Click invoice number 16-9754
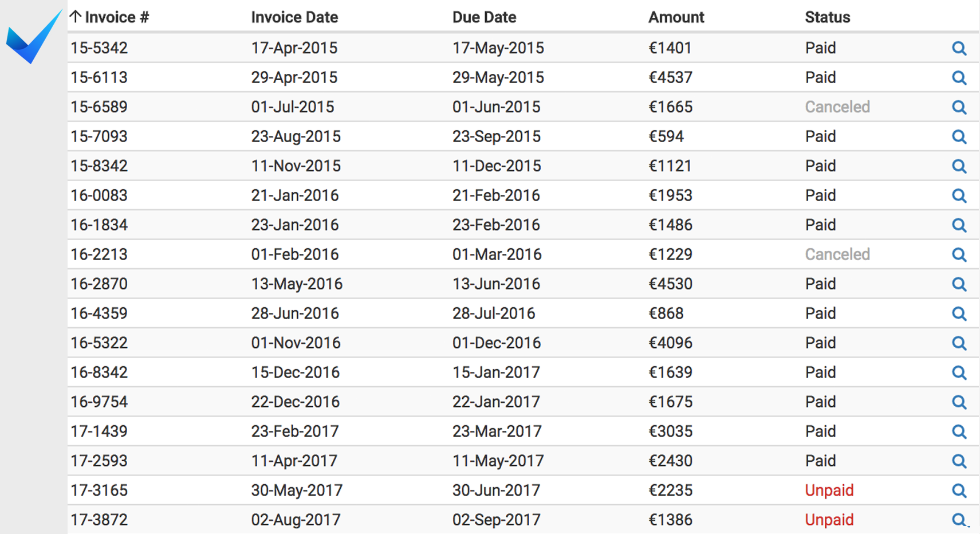 click(99, 402)
